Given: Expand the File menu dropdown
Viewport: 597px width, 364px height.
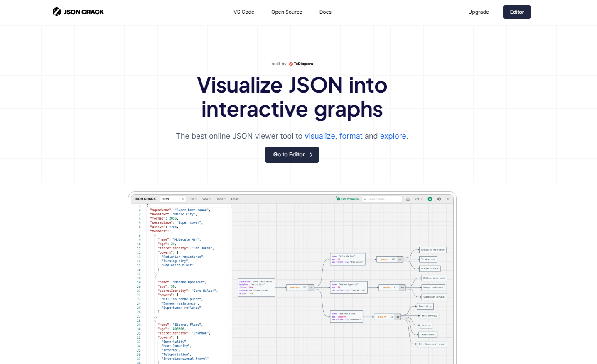Looking at the screenshot, I should 193,199.
